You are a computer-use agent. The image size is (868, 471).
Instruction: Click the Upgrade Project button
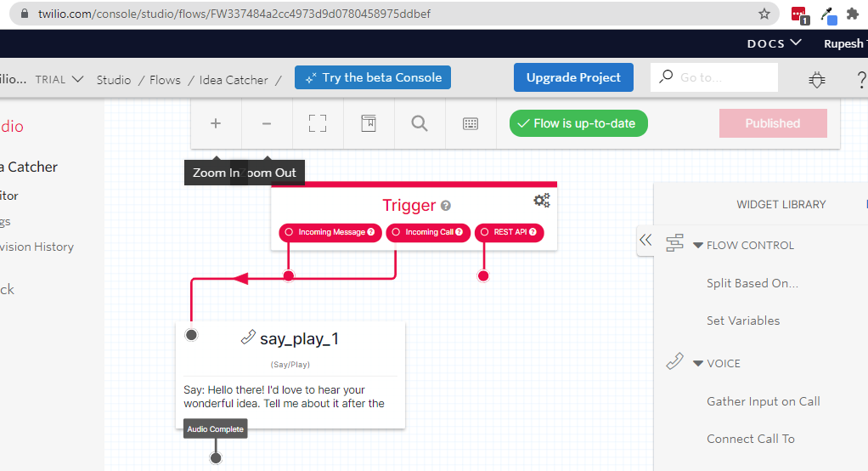[x=573, y=77]
